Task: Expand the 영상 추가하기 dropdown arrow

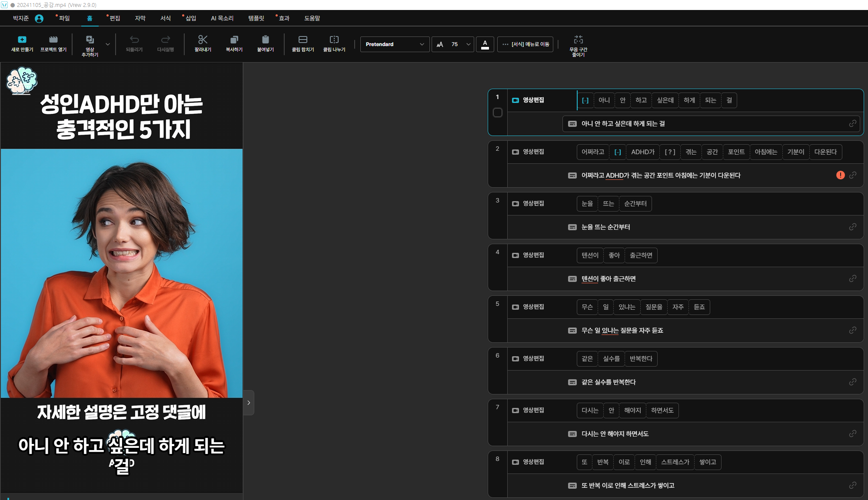Action: coord(108,44)
